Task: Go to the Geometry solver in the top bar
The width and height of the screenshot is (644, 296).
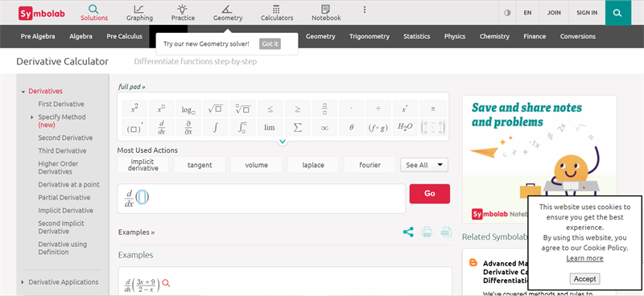Action: pos(228,13)
